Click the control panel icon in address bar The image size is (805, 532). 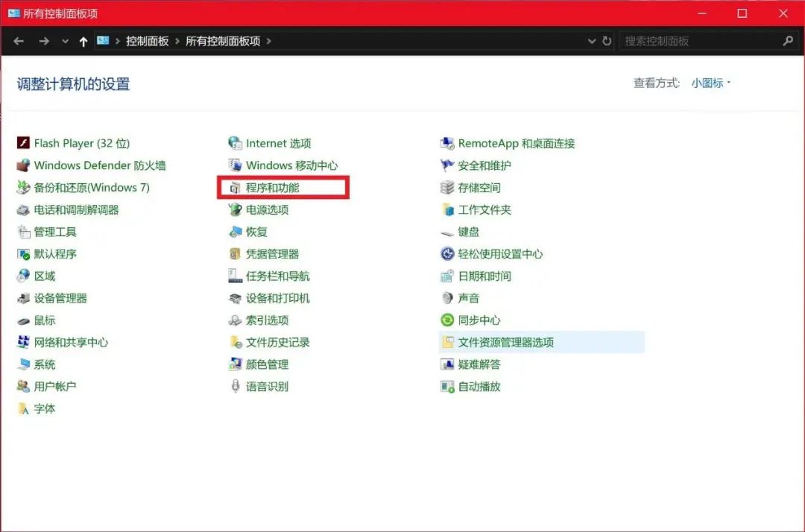point(103,40)
